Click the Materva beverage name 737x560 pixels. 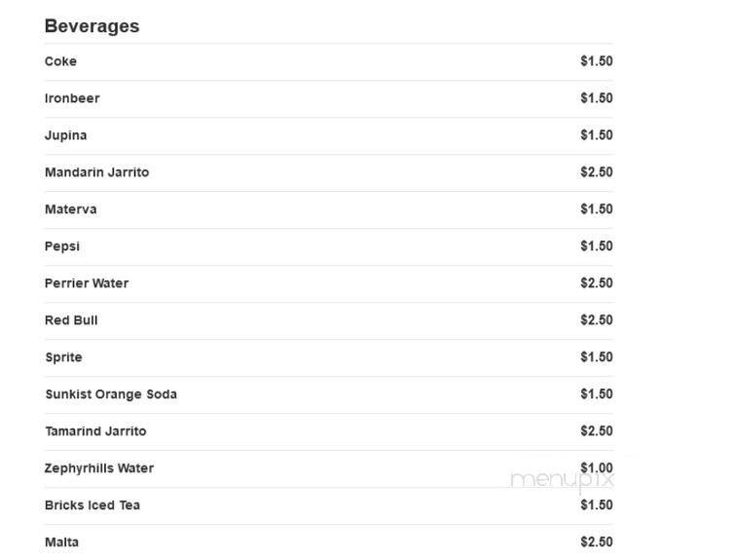[70, 209]
